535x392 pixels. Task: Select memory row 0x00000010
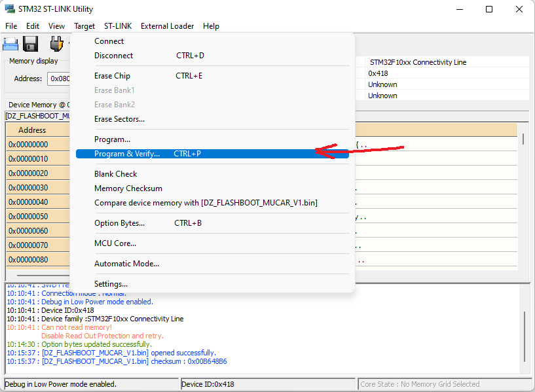(37, 159)
